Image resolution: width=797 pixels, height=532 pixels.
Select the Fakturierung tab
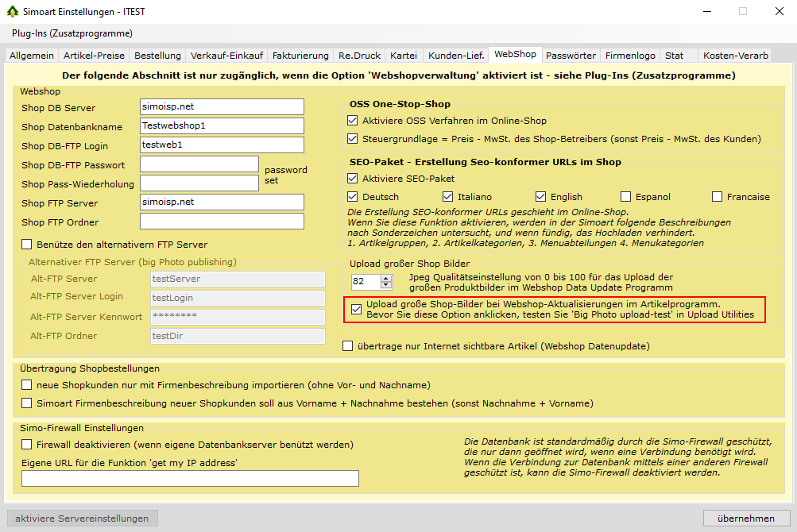(x=300, y=56)
